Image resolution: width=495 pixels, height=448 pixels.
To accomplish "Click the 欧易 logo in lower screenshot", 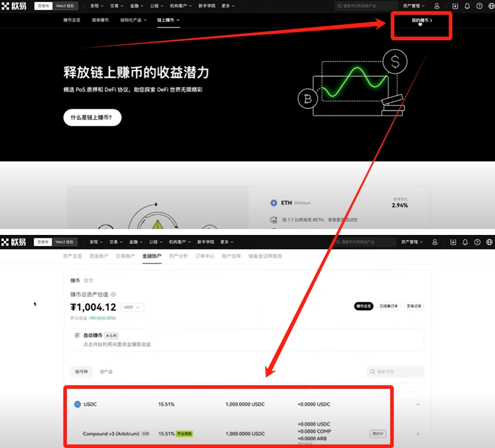I will coord(13,242).
